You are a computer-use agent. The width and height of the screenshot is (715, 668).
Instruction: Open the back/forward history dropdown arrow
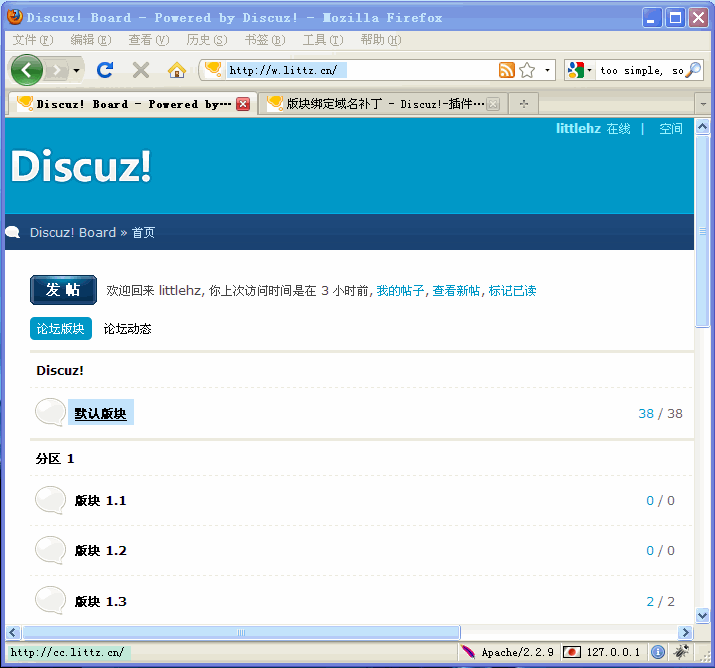pos(76,70)
